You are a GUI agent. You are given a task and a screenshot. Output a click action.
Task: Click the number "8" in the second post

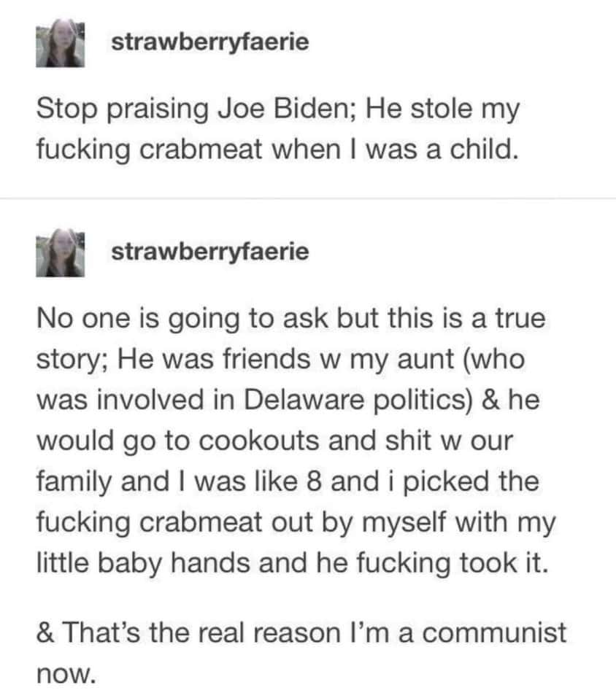pyautogui.click(x=314, y=481)
